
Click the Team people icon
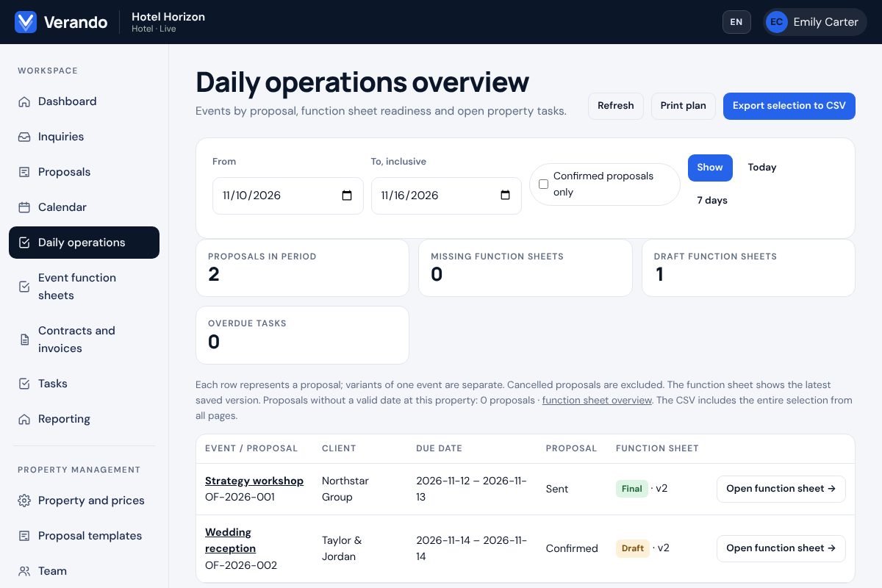coord(24,571)
